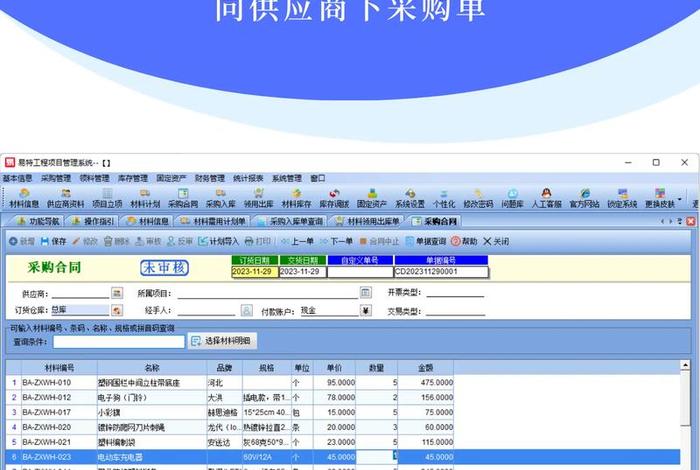700x470 pixels.
Task: Click the 自定义单号 input field
Action: tap(360, 271)
